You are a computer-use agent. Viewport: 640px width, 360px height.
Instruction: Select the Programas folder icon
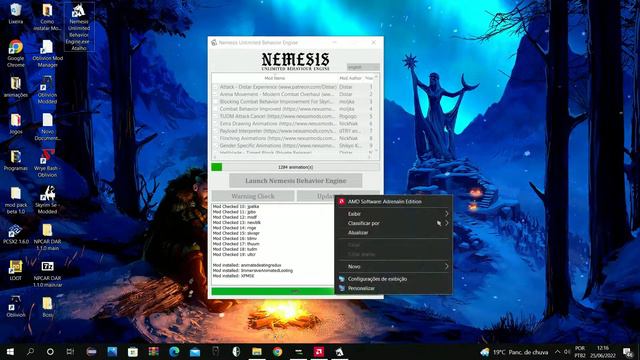16,160
